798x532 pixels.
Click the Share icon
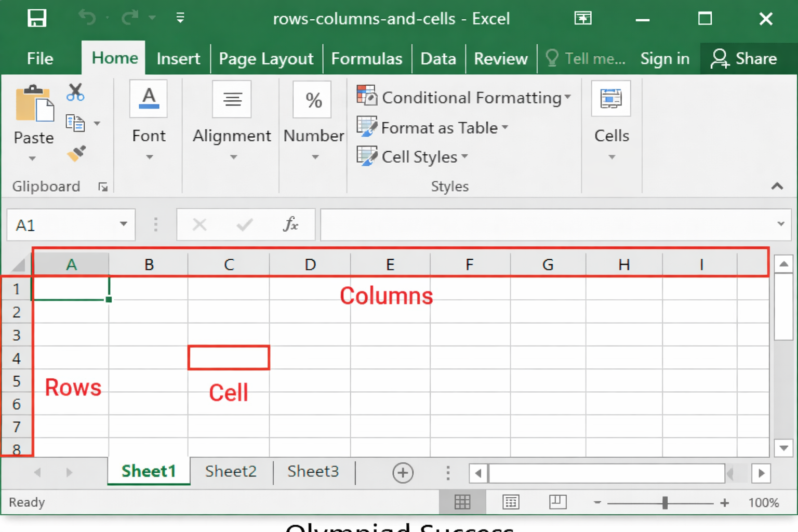pyautogui.click(x=720, y=58)
